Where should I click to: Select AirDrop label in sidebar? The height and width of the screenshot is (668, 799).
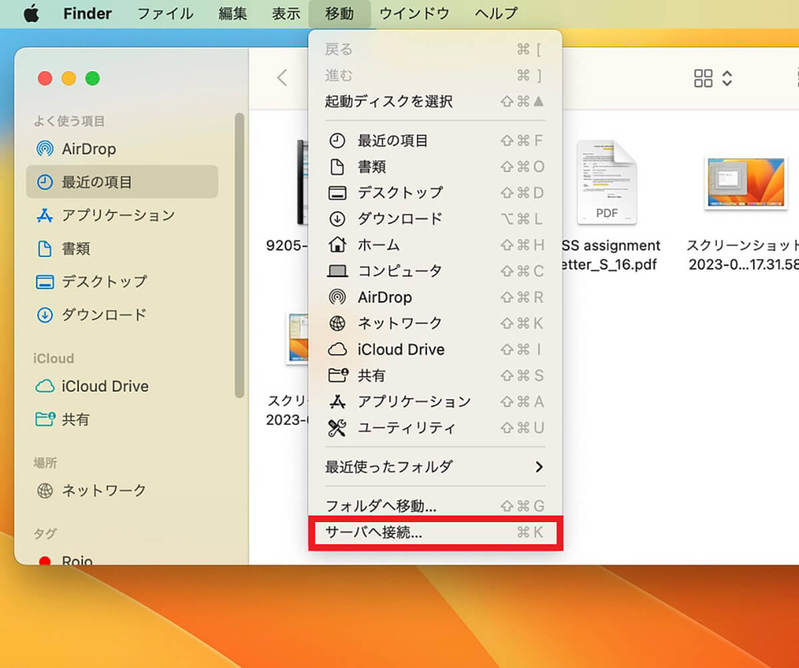pyautogui.click(x=89, y=149)
